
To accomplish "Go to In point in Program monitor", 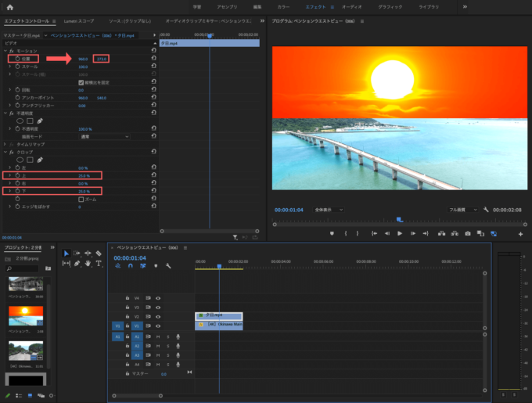I will [x=374, y=233].
